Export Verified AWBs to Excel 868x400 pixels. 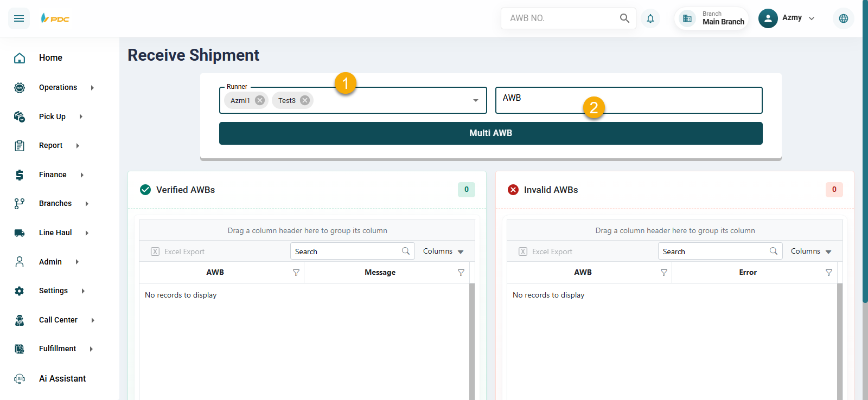coord(178,251)
